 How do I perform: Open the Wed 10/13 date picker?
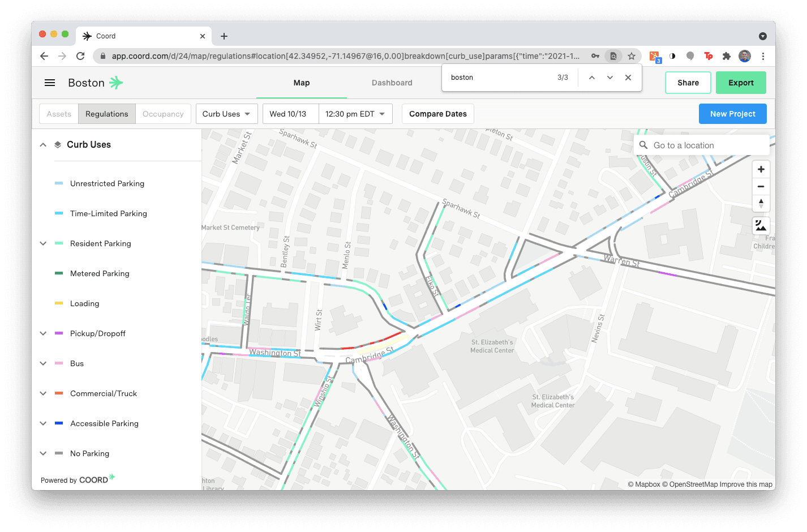click(x=290, y=114)
